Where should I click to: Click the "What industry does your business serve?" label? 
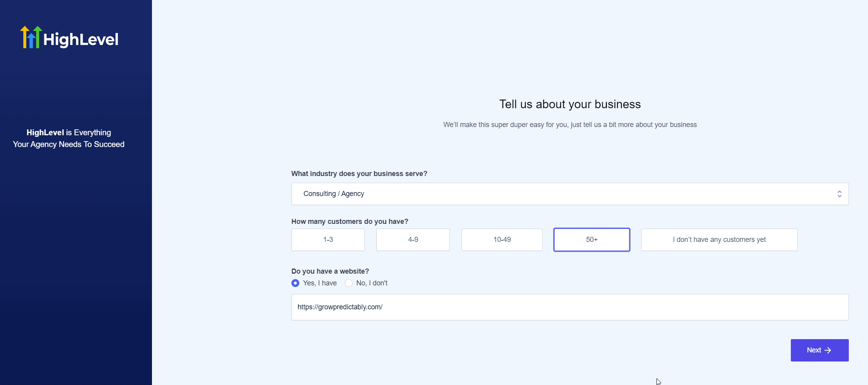pyautogui.click(x=359, y=174)
